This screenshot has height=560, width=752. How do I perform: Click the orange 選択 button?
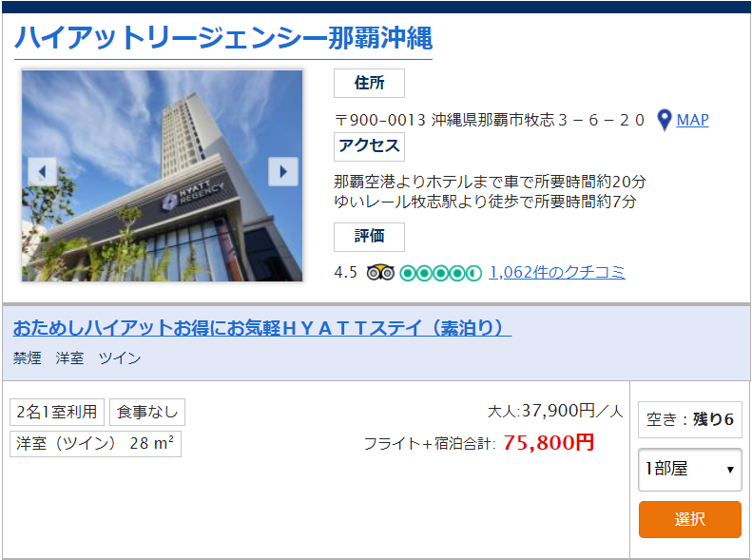click(689, 519)
